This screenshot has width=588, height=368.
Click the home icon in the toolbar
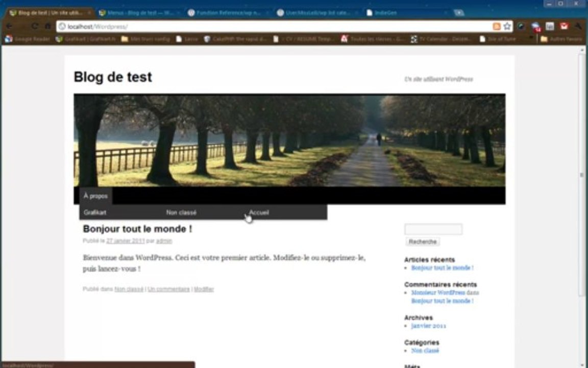pyautogui.click(x=47, y=26)
